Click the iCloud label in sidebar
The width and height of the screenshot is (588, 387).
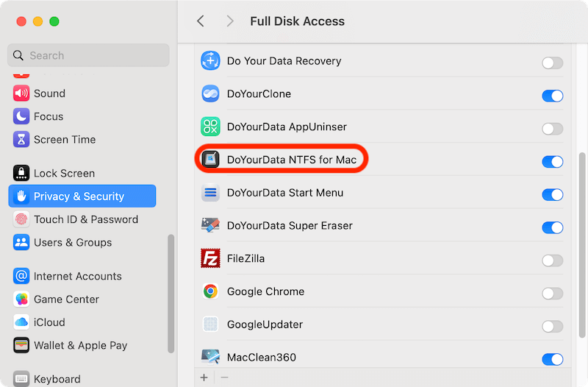tap(49, 322)
